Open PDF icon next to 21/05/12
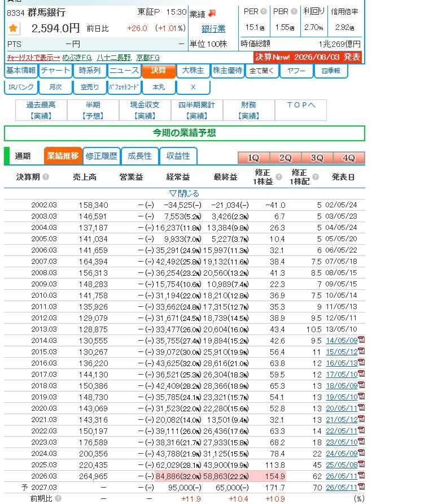The height and width of the screenshot is (504, 442). coord(361,419)
